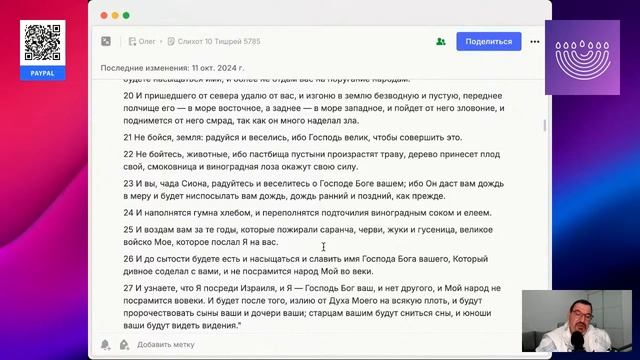
Task: Click verse 24 И наполнятся гумна хлебом
Action: click(307, 213)
